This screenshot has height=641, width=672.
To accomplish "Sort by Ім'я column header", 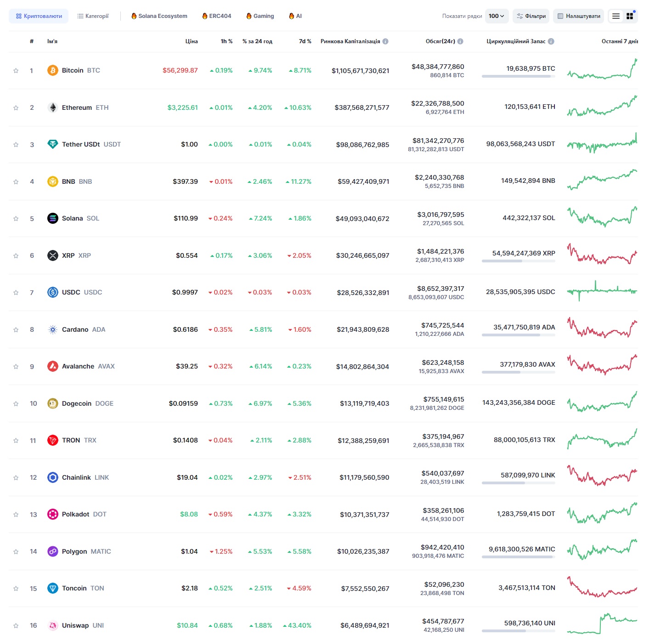I will coord(52,41).
